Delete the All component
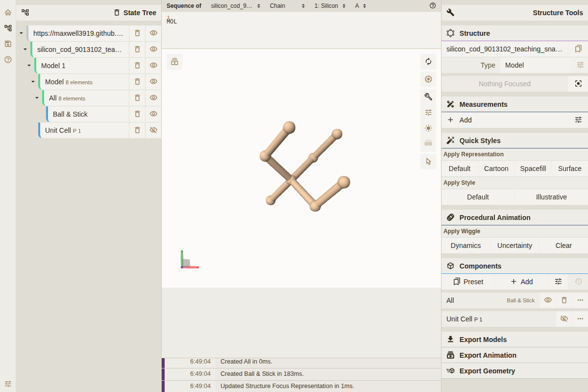 (564, 300)
